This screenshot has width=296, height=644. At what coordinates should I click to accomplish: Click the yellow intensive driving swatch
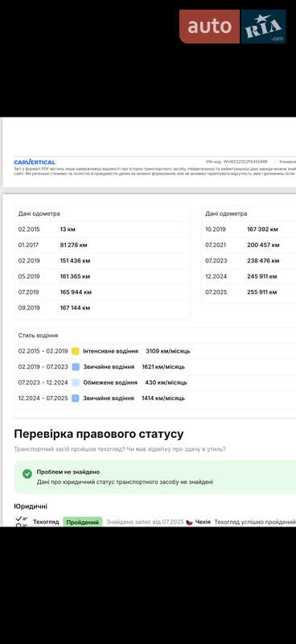(x=75, y=351)
